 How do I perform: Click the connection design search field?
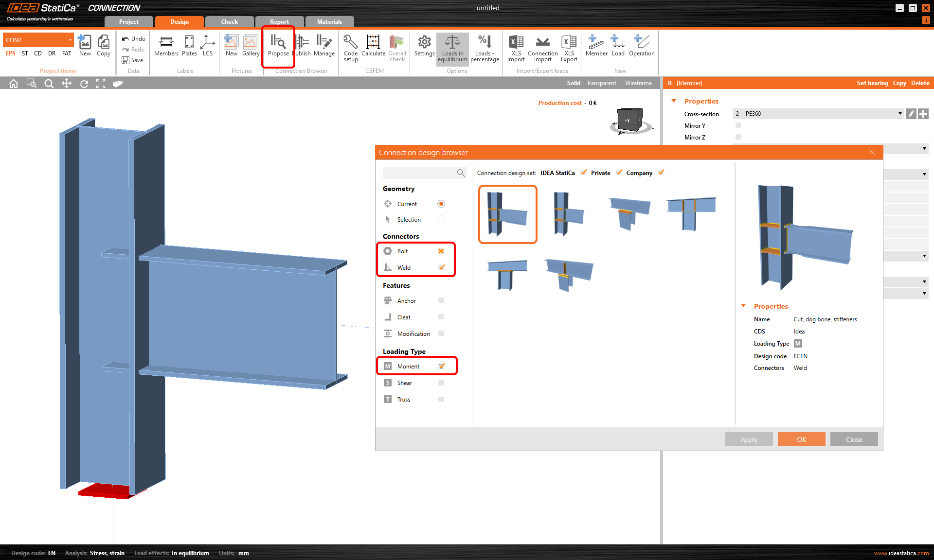pyautogui.click(x=419, y=173)
